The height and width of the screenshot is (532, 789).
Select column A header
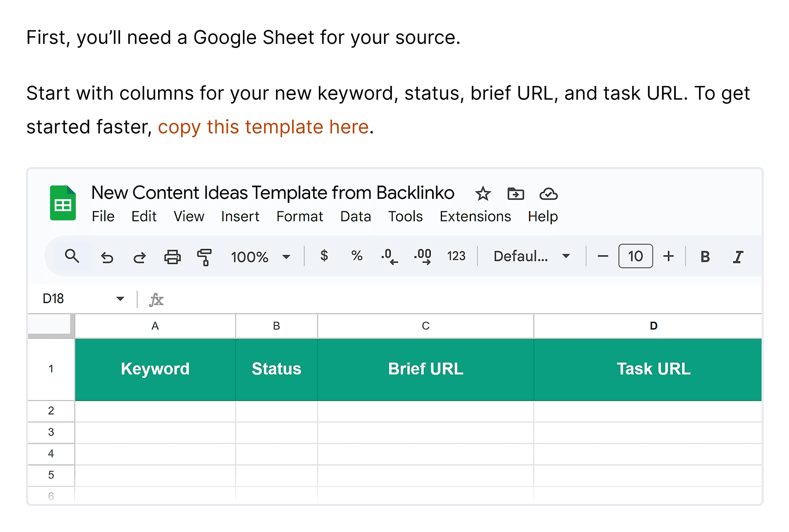[x=155, y=326]
